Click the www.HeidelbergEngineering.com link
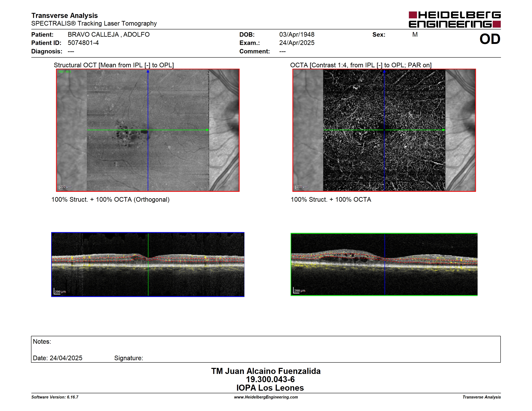The width and height of the screenshot is (532, 411). tap(266, 397)
